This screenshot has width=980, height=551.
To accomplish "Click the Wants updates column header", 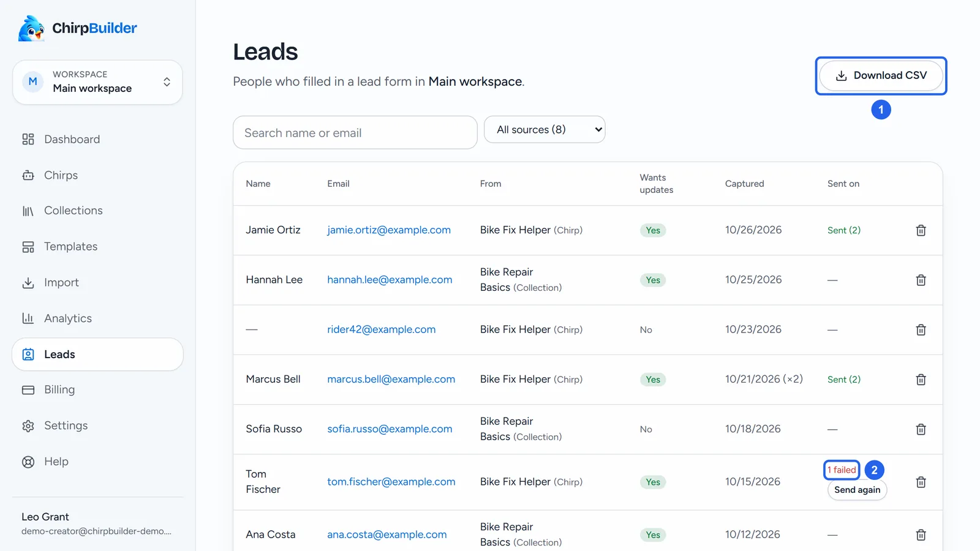I will point(657,184).
